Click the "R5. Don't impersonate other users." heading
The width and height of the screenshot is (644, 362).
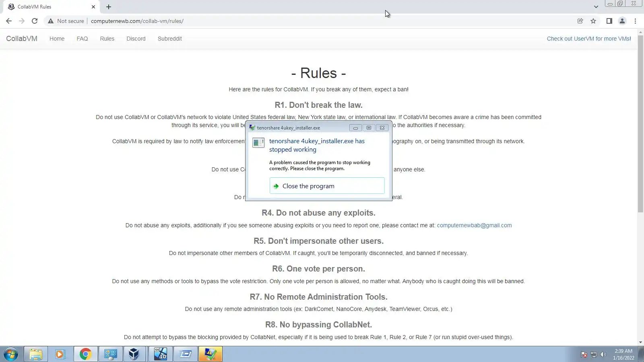(x=318, y=241)
